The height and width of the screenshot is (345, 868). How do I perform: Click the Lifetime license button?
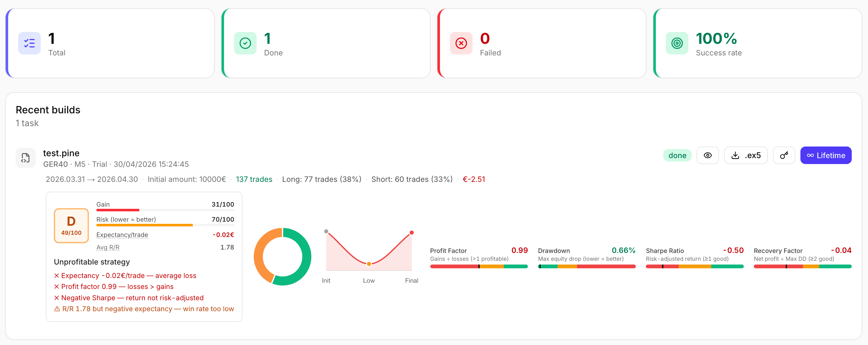tap(825, 156)
